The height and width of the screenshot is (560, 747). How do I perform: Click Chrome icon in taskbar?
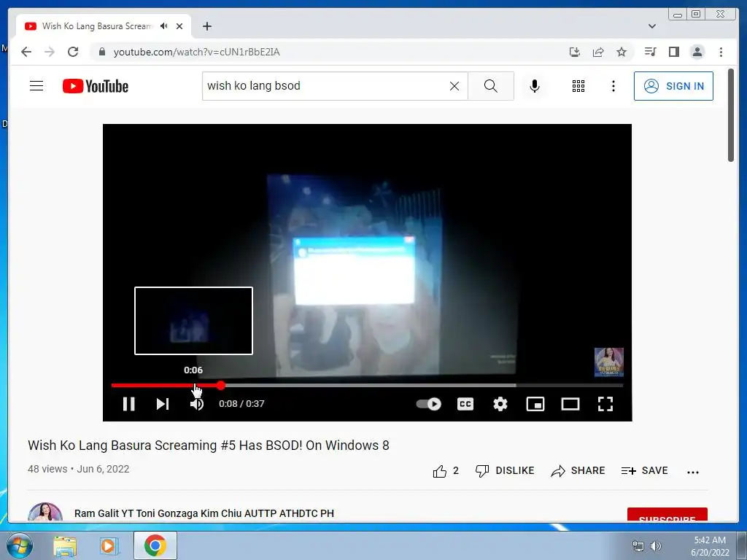click(155, 545)
